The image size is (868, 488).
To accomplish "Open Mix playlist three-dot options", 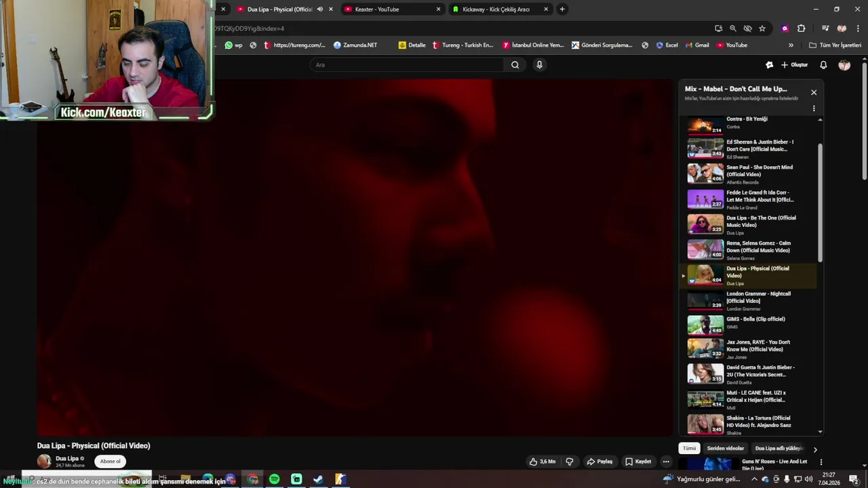I will [x=814, y=108].
